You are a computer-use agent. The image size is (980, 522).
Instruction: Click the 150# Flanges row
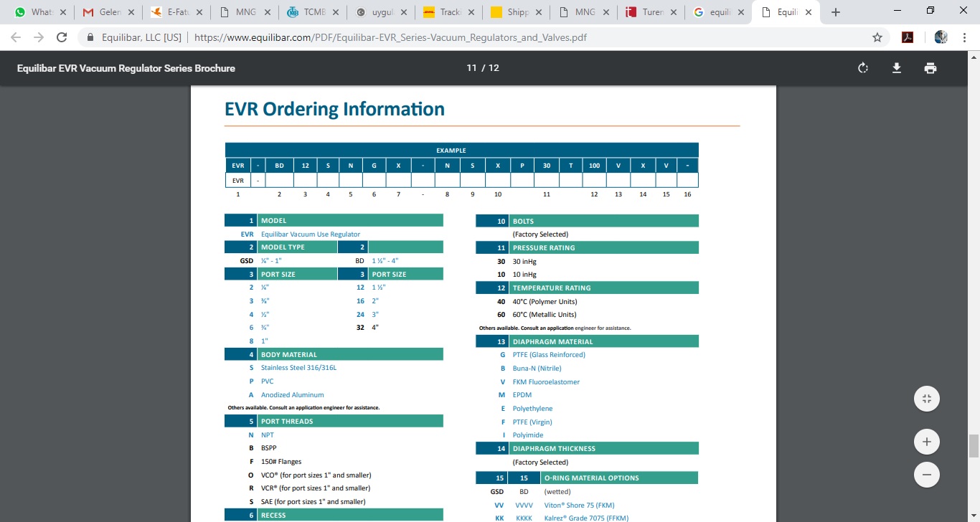(275, 462)
